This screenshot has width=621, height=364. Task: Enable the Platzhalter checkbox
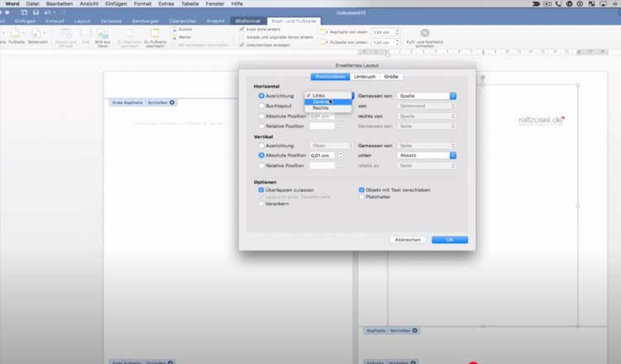361,197
